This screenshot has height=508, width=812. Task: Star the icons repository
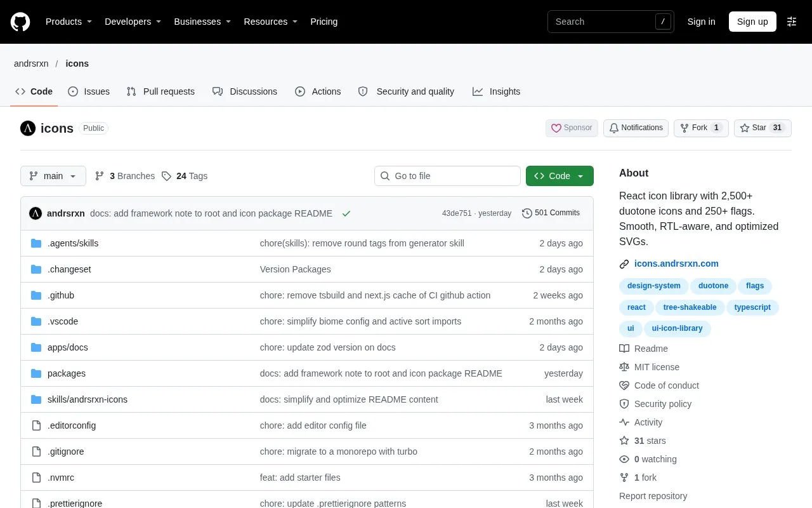pyautogui.click(x=763, y=128)
